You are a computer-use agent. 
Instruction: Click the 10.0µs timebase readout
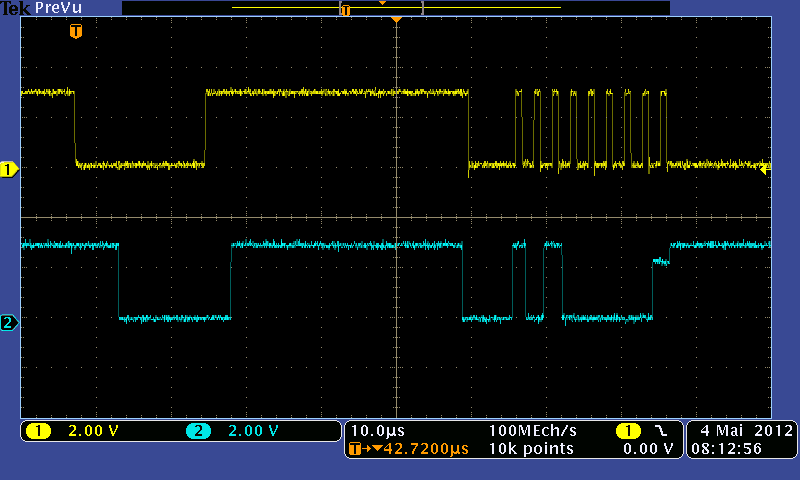point(378,431)
